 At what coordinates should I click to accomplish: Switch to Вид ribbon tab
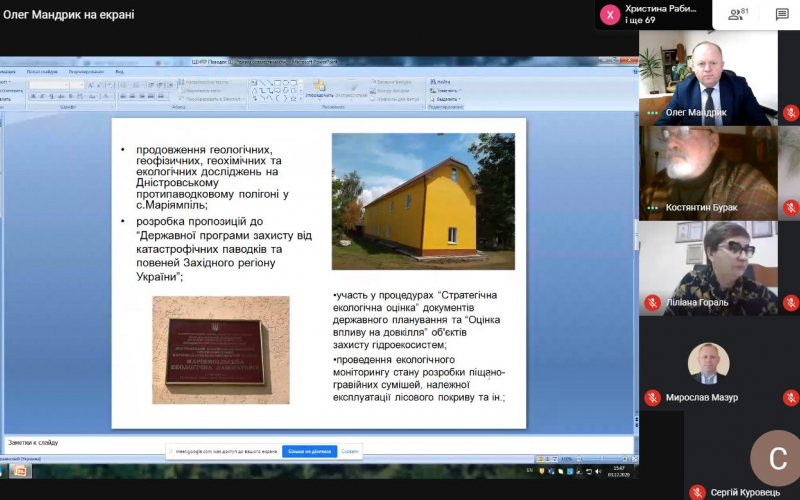tap(119, 72)
